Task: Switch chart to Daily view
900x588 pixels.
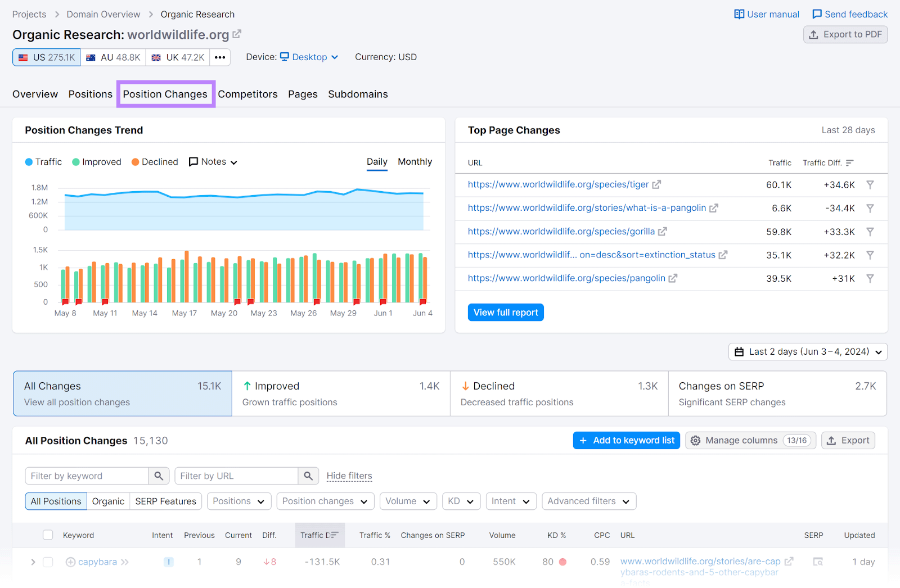Action: 377,162
